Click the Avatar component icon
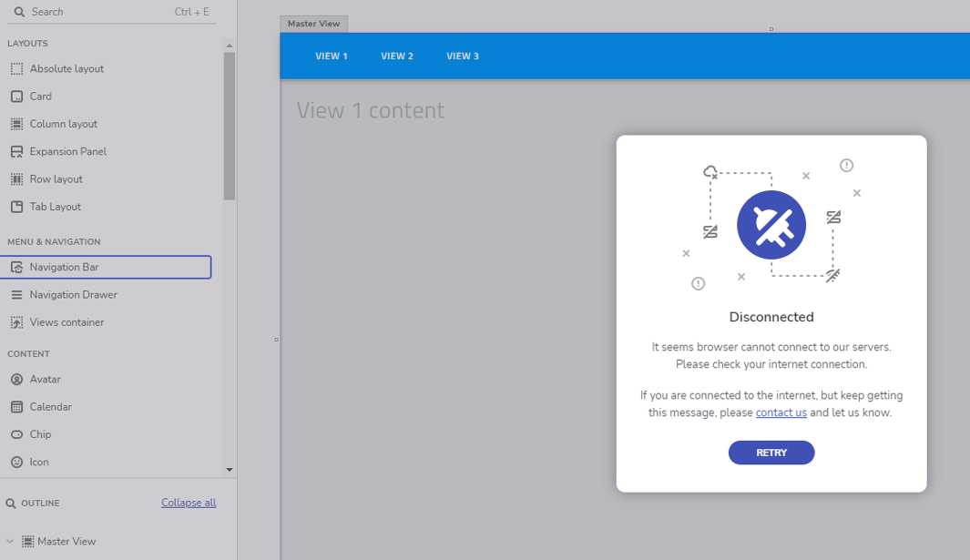 [16, 380]
